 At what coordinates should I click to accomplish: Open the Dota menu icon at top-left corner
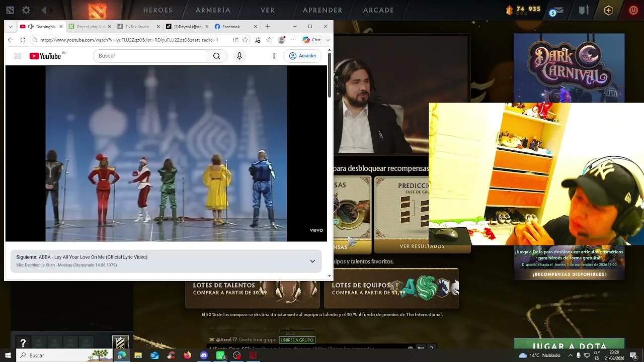[x=10, y=10]
